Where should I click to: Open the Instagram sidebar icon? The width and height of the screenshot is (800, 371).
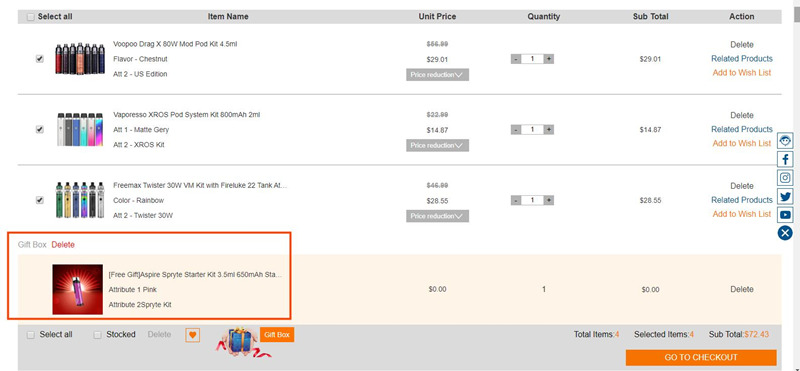(785, 178)
